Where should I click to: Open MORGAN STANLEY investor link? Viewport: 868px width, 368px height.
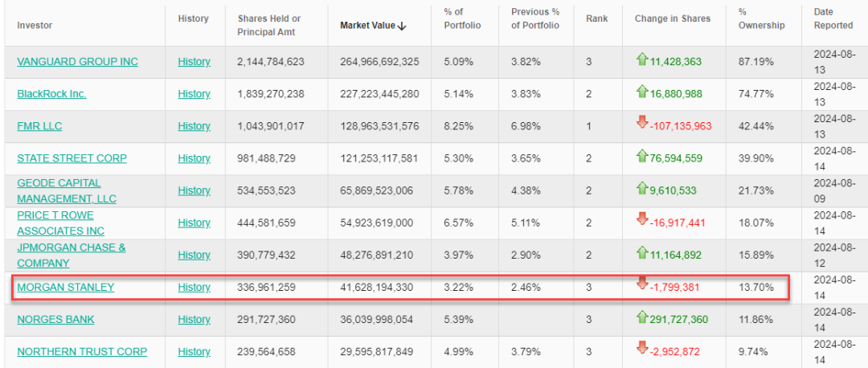(x=65, y=287)
